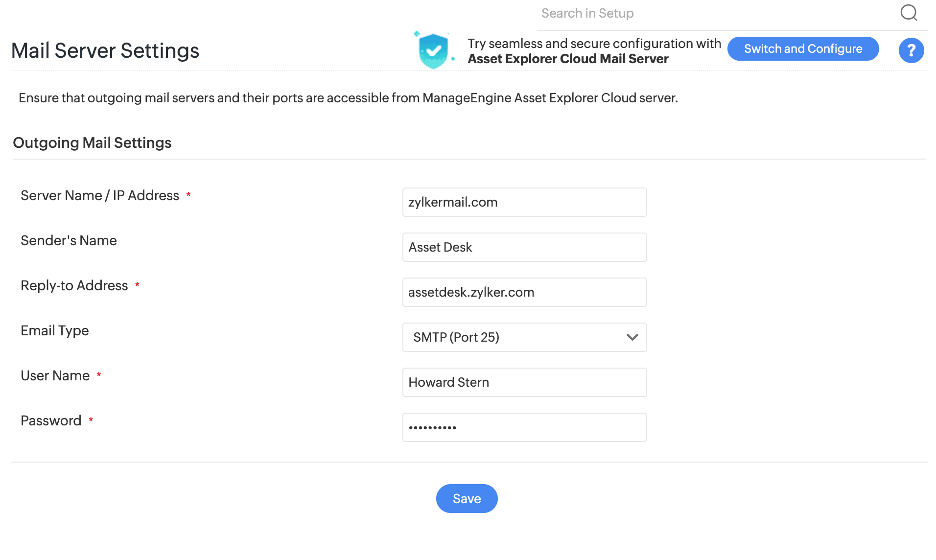936x560 pixels.
Task: Expand the Email Type dropdown chevron
Action: (x=632, y=337)
